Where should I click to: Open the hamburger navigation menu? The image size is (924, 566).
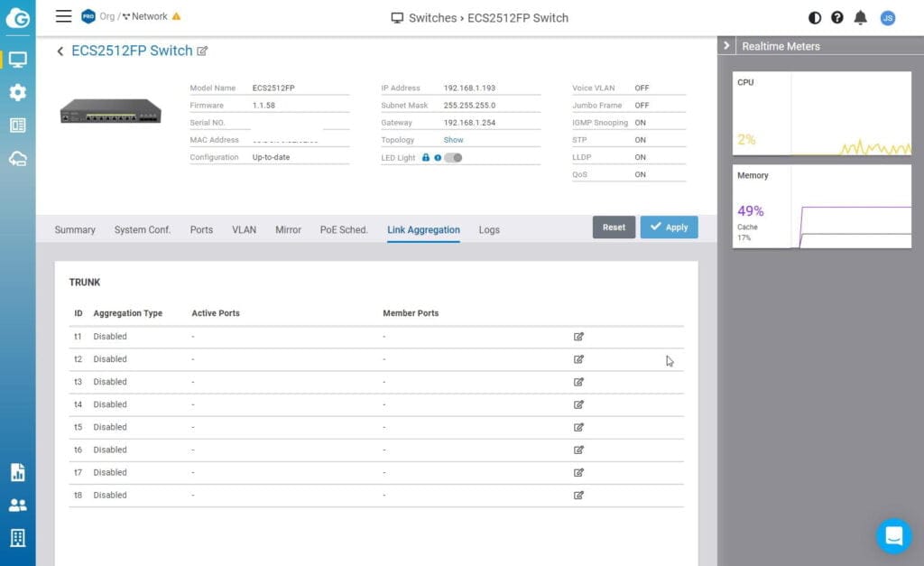click(x=63, y=16)
